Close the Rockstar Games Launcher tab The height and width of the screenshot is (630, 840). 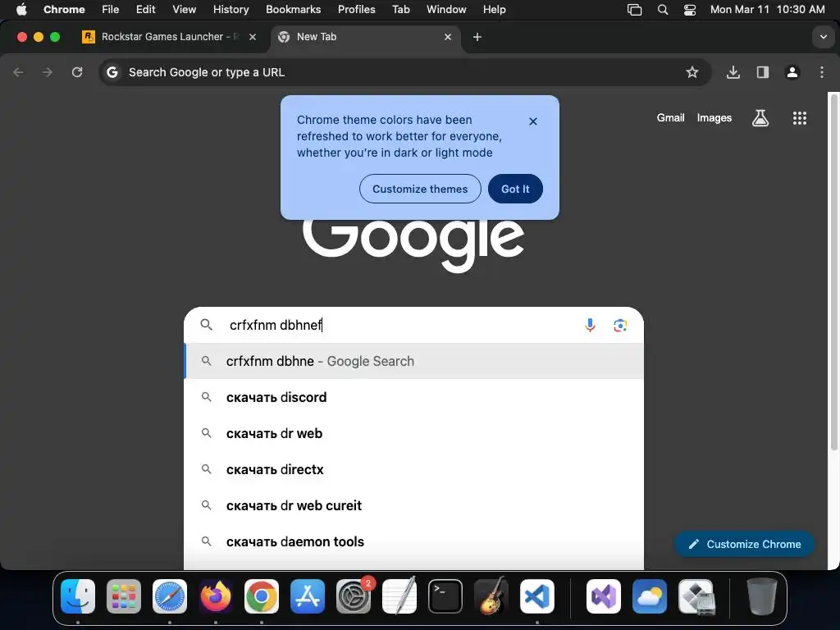coord(253,37)
